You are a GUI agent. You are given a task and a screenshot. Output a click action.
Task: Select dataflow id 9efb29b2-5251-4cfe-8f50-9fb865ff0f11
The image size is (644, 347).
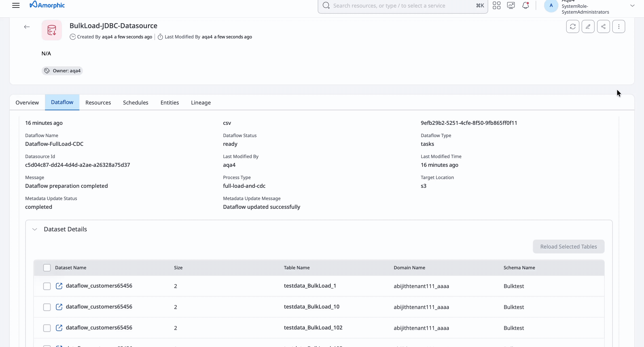pos(469,123)
